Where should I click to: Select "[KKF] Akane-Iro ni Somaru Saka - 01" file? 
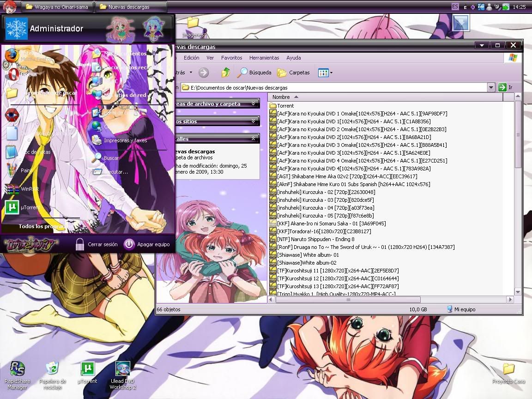click(x=328, y=224)
